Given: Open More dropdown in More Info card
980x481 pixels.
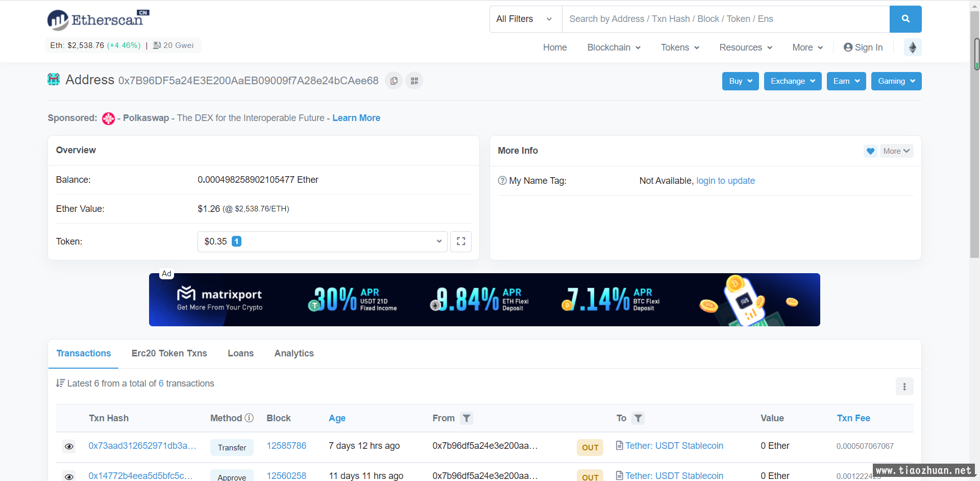Looking at the screenshot, I should point(896,151).
